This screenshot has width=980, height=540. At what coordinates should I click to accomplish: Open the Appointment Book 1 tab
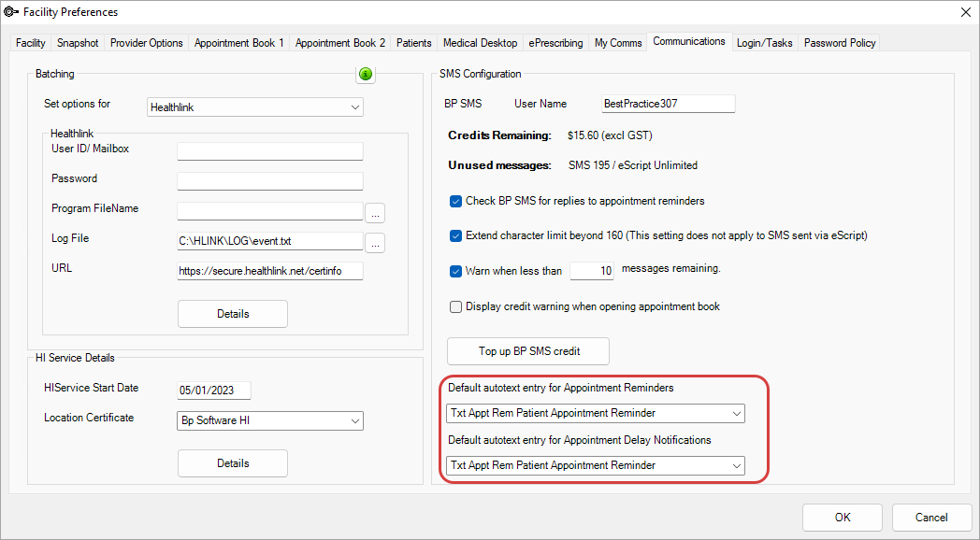point(238,43)
